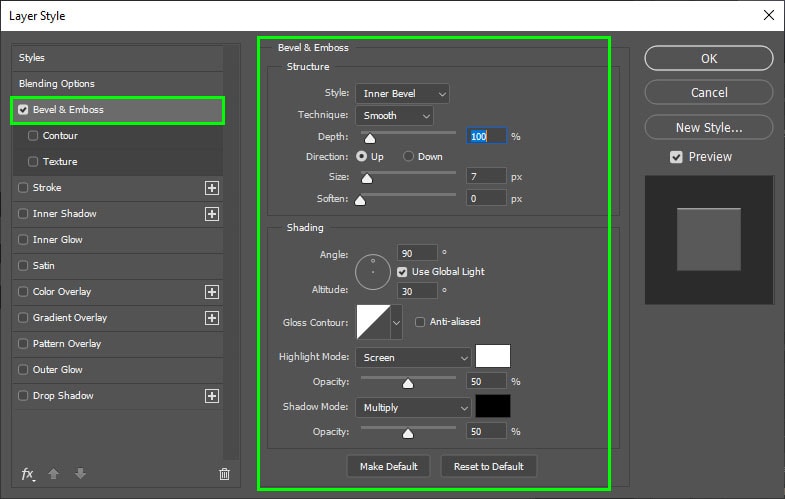The width and height of the screenshot is (785, 499).
Task: Expand the Highlight Mode dropdown showing Screen
Action: coord(412,357)
